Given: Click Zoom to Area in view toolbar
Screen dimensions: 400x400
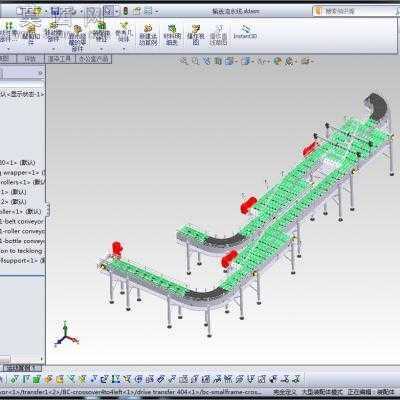Looking at the screenshot, I should (195, 61).
